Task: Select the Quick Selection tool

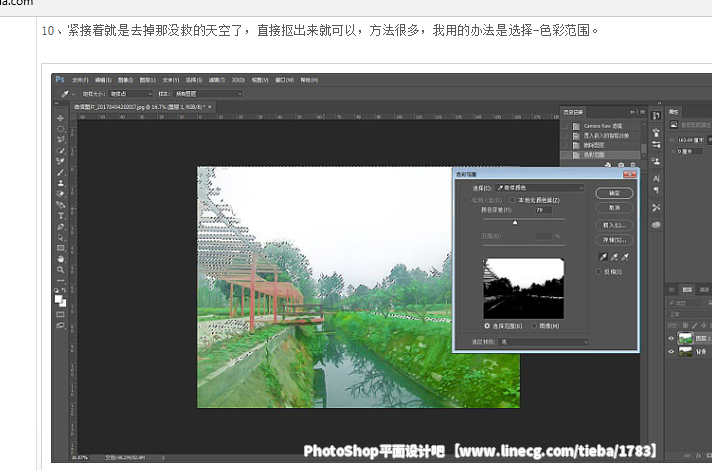Action: [x=60, y=151]
